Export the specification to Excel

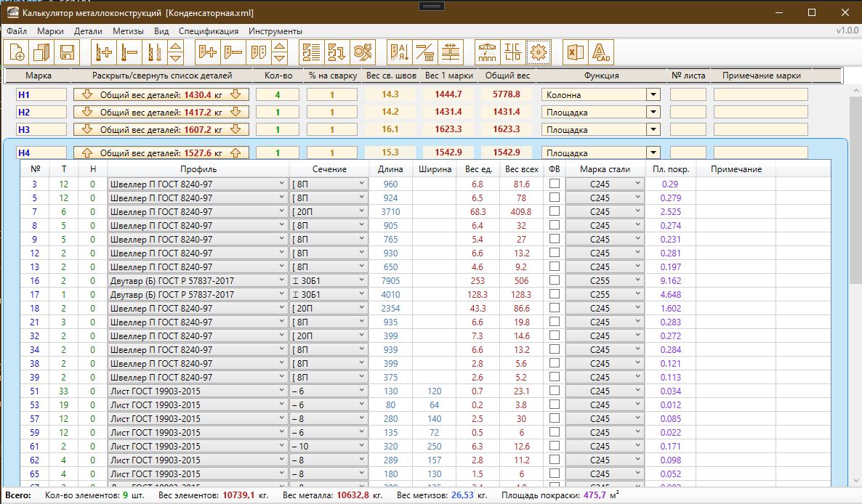576,53
